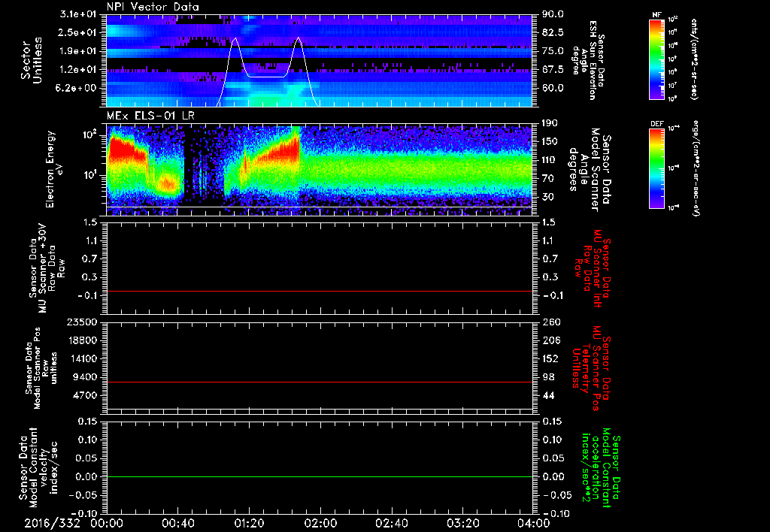Click the "Sector Unitless" axis title
The width and height of the screenshot is (770, 532).
click(32, 60)
